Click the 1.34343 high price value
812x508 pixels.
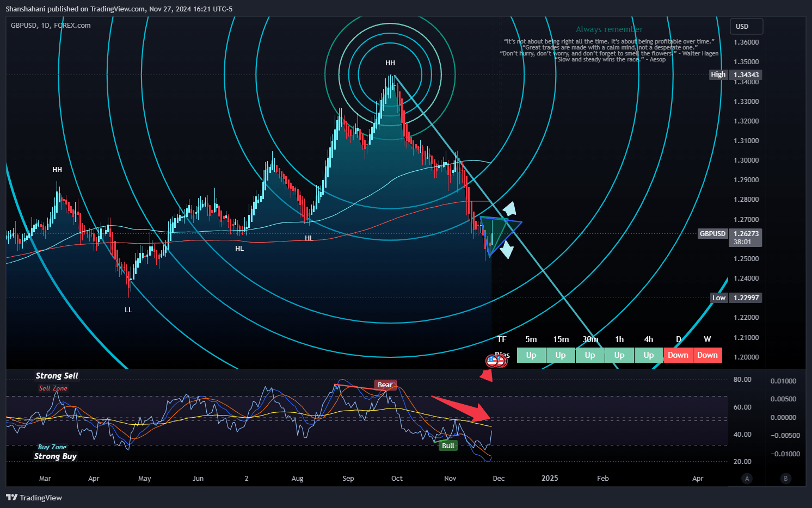pos(746,75)
